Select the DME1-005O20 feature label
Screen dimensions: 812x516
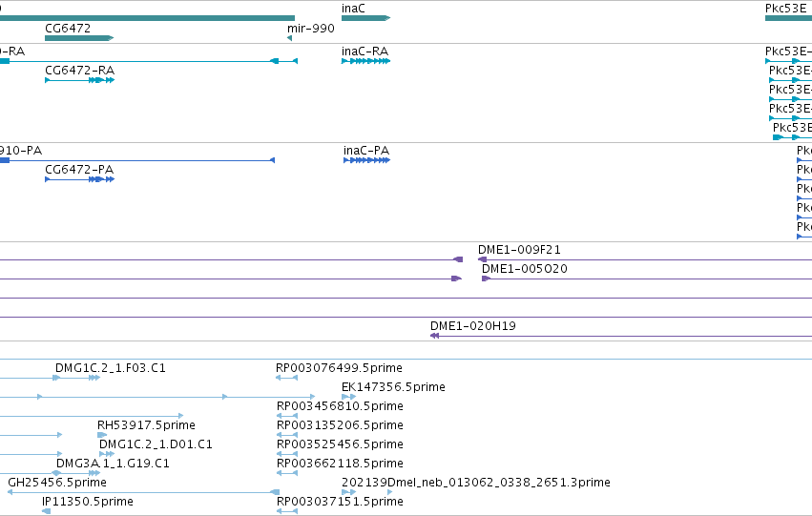525,269
